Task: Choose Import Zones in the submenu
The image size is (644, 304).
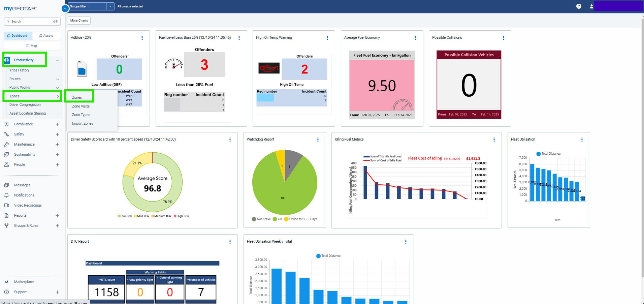Action: [x=83, y=123]
